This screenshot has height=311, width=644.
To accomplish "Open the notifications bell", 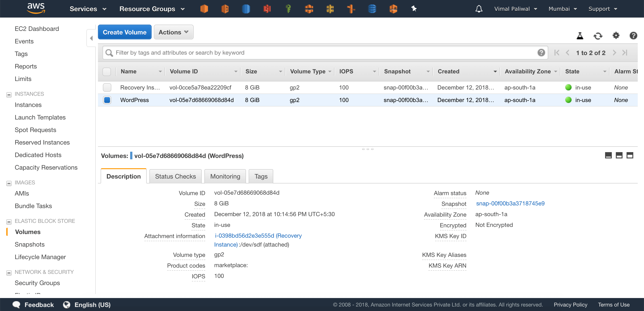I will 479,9.
